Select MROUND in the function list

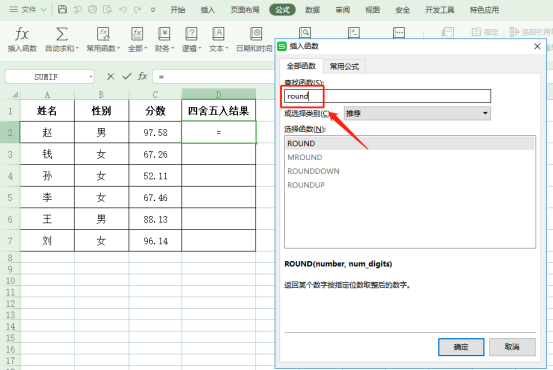click(410, 157)
